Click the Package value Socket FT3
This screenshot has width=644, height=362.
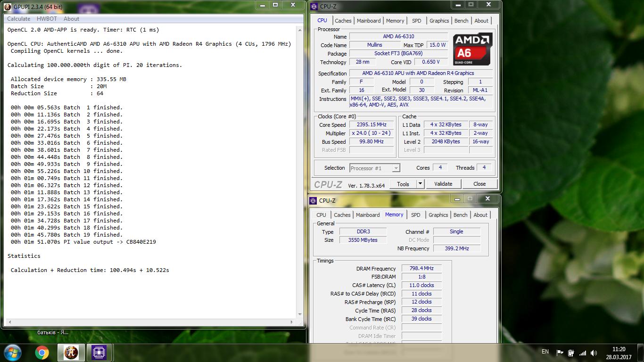tap(398, 54)
